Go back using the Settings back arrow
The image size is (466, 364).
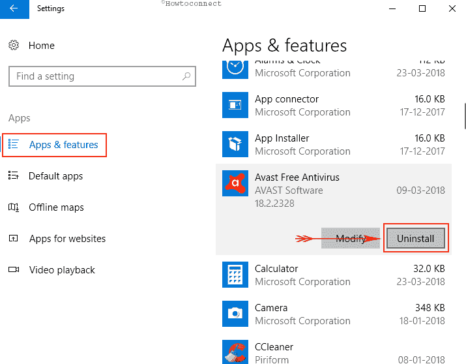tap(14, 9)
